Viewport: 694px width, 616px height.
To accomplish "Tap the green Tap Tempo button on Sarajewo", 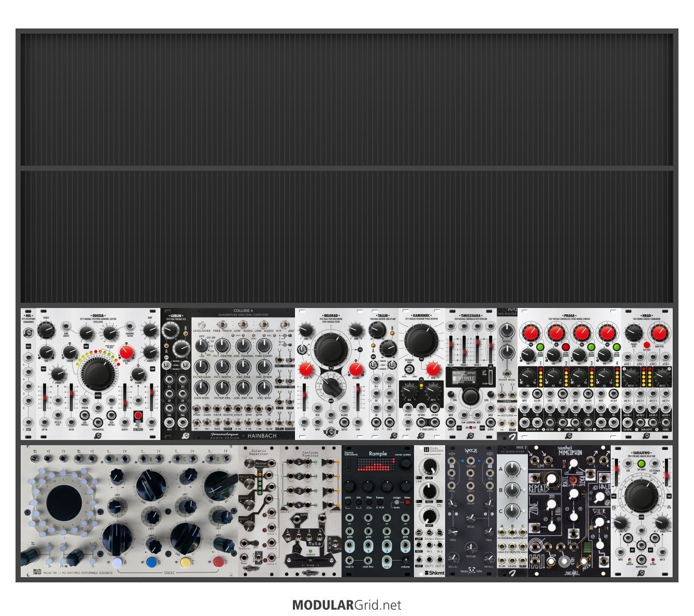I will pos(641,464).
